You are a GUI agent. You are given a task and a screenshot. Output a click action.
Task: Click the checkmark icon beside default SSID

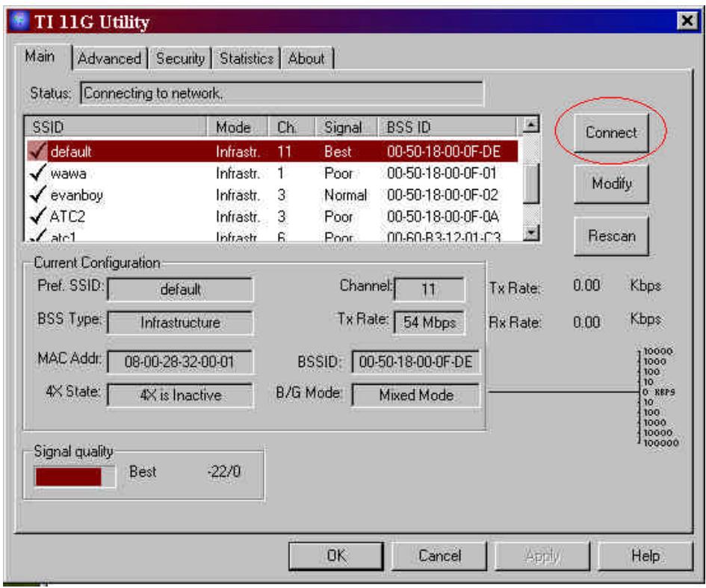click(37, 151)
